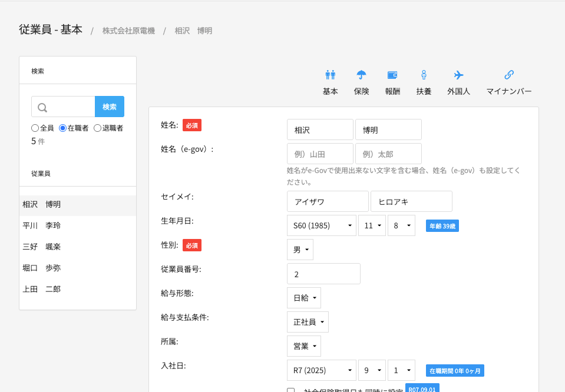The width and height of the screenshot is (565, 392).
Task: Switch to the 外国人 tab label
Action: (x=459, y=91)
